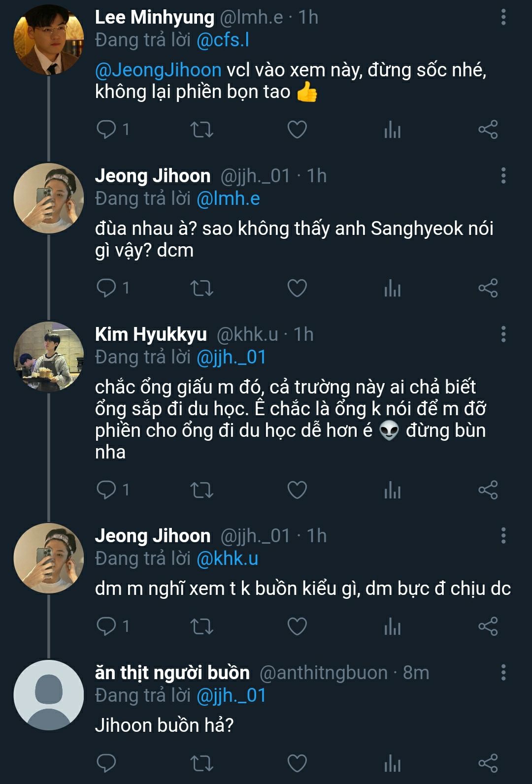532x784 pixels.
Task: Open Lee Minhyung's profile name
Action: pos(154,17)
